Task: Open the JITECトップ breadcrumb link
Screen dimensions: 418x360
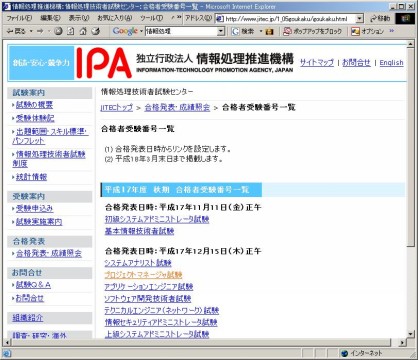Action: [117, 107]
